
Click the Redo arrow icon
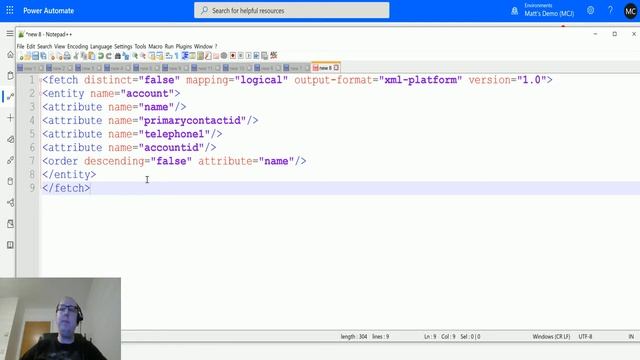109,56
